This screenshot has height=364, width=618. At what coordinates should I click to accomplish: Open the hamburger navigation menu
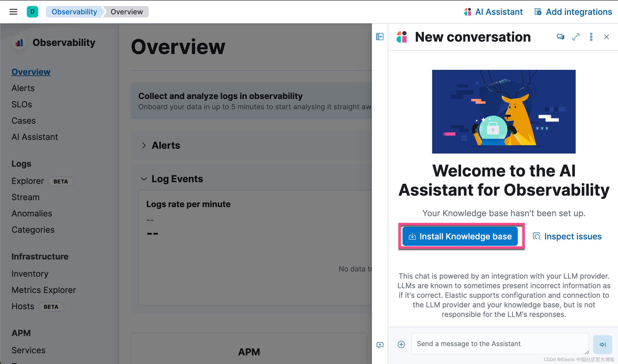pos(13,12)
